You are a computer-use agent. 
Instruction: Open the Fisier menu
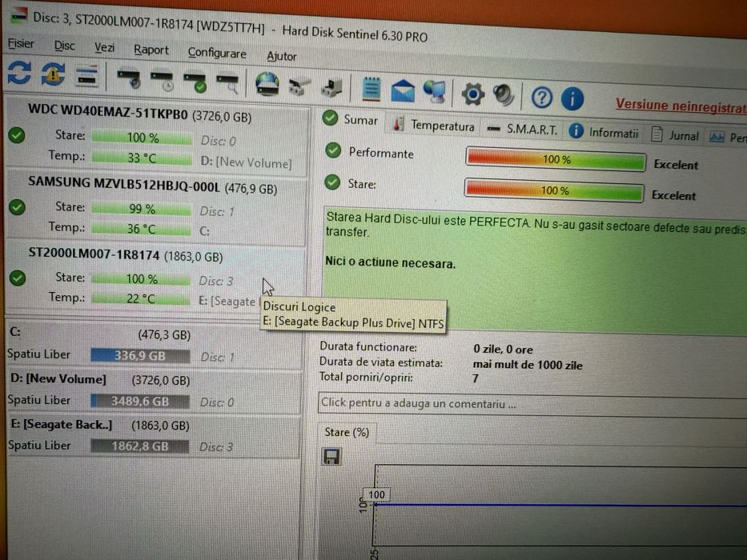(x=21, y=44)
